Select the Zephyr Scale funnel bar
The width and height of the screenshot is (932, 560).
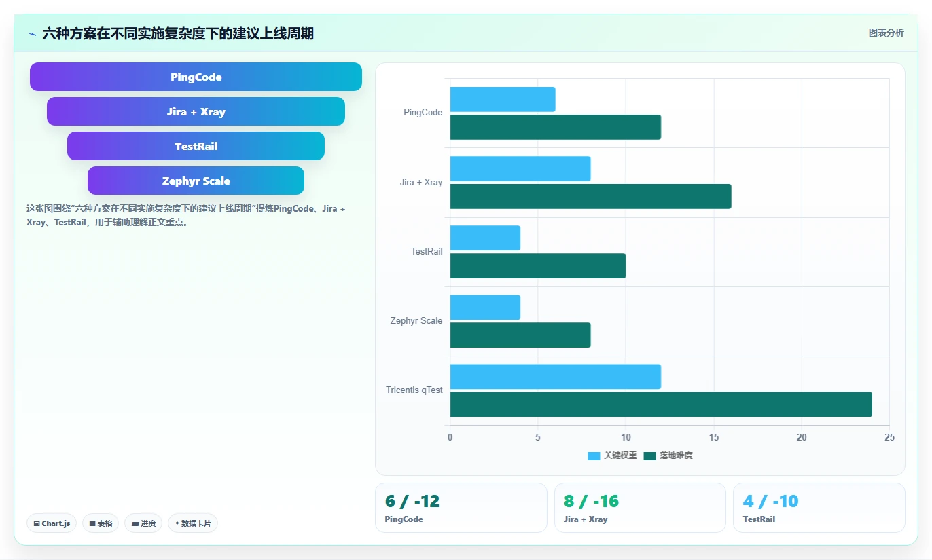tap(196, 181)
